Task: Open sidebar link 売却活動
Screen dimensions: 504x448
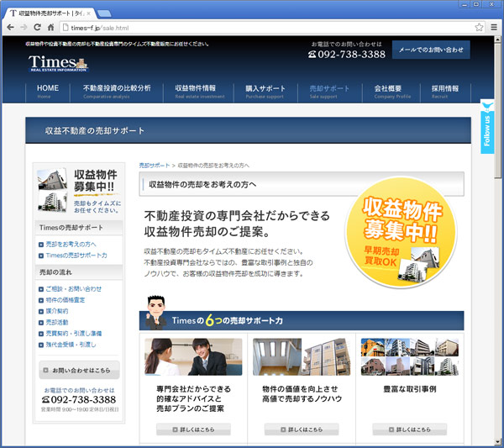Action: tap(57, 322)
